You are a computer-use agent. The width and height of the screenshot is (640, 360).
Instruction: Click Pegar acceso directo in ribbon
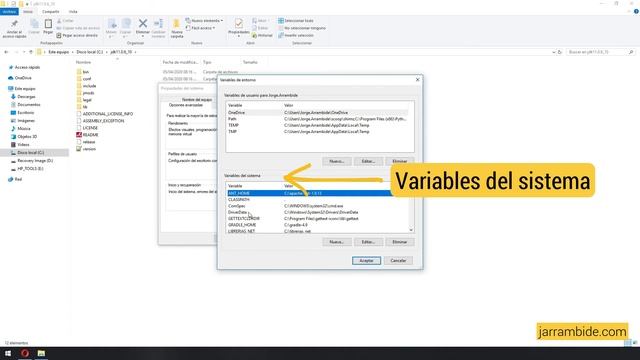coord(77,36)
